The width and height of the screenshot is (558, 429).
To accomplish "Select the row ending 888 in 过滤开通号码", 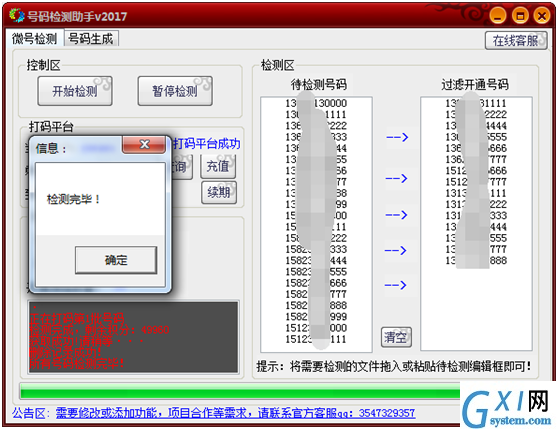I will [476, 261].
